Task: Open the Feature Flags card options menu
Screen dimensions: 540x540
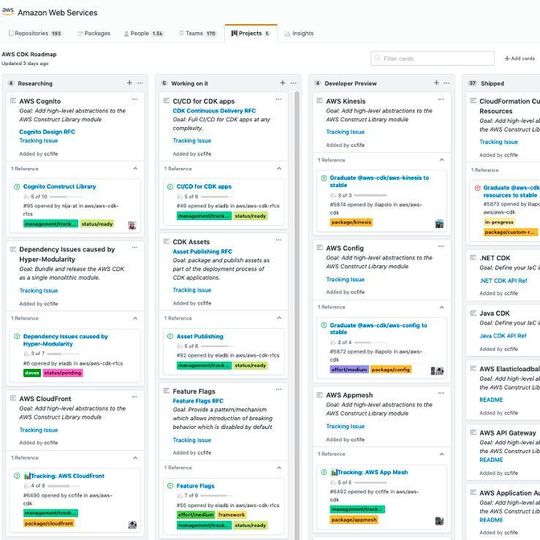Action: pos(279,390)
